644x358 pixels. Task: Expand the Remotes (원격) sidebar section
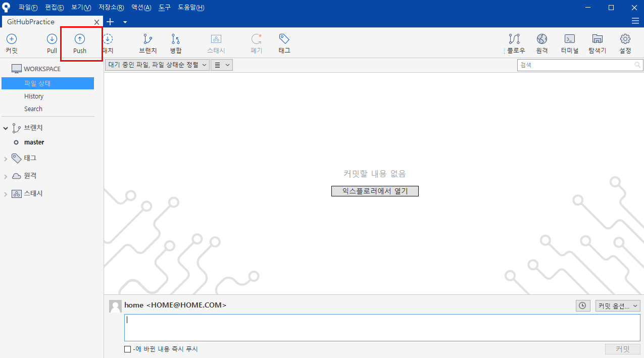[x=6, y=176]
